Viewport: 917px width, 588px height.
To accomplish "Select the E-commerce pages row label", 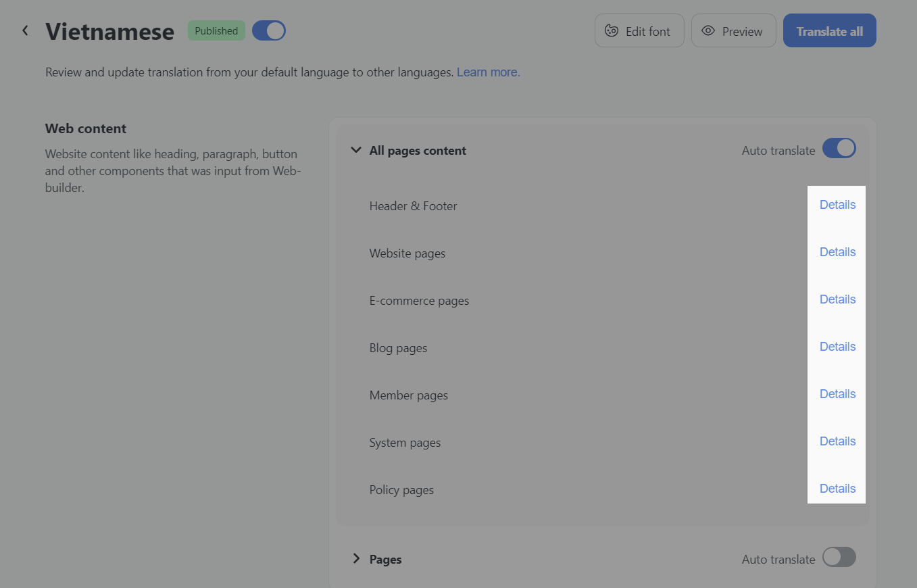I will (419, 301).
